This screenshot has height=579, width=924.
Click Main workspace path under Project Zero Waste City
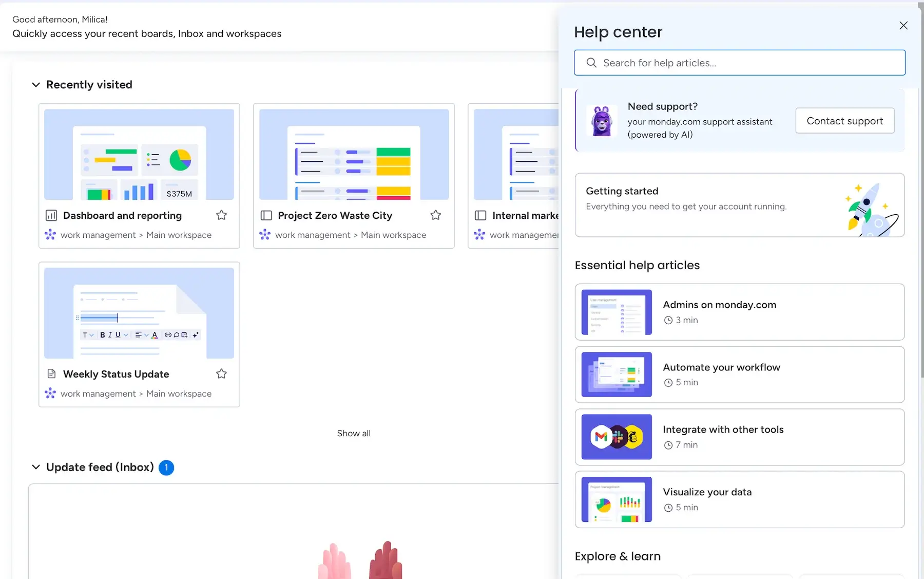click(393, 235)
